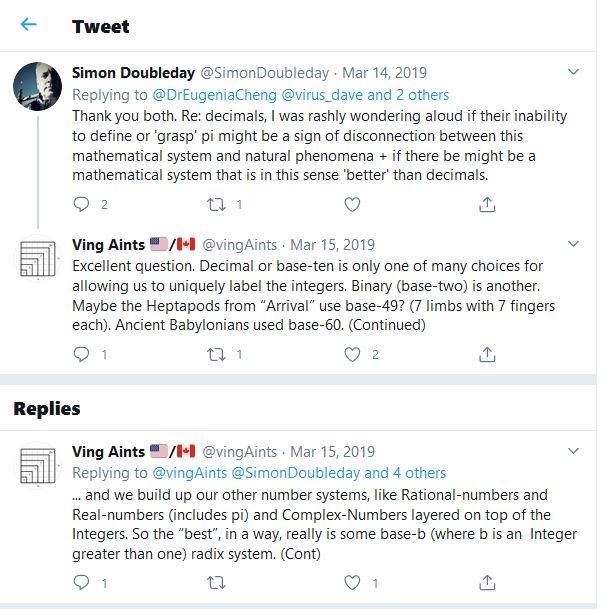Retweet the Heptapods base-49 tweet
Image resolution: width=610 pixels, height=609 pixels.
click(x=216, y=354)
